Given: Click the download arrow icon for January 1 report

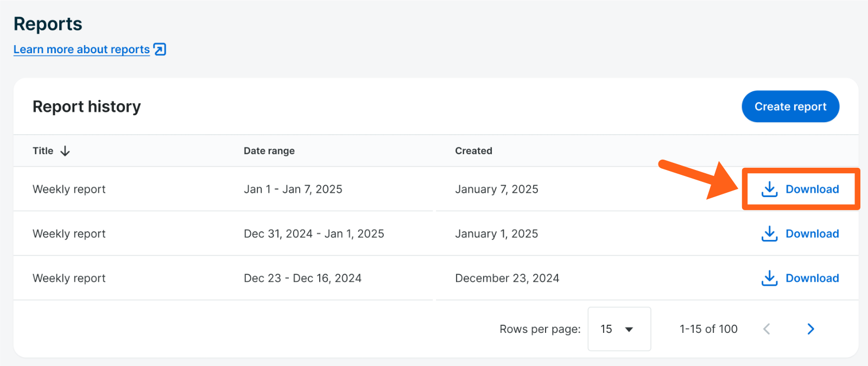Looking at the screenshot, I should (769, 234).
